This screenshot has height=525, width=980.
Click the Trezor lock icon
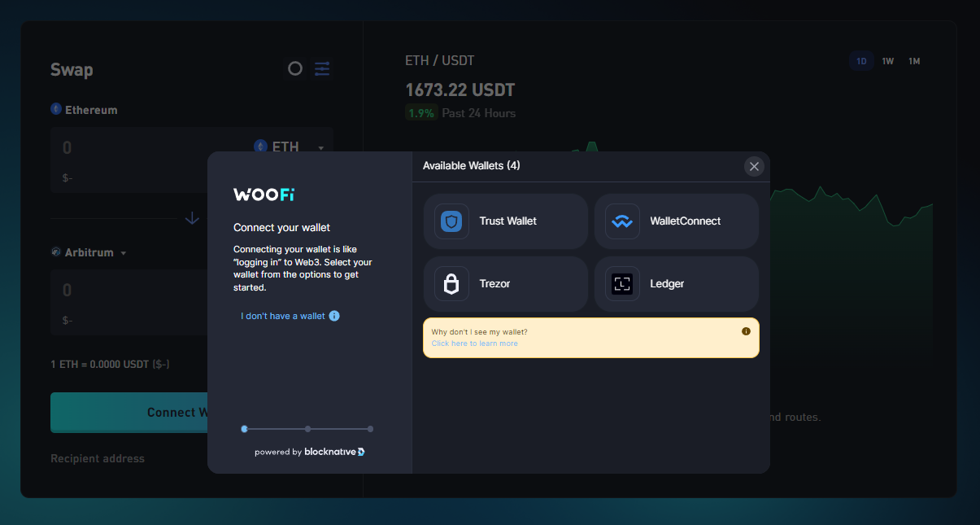(x=451, y=284)
